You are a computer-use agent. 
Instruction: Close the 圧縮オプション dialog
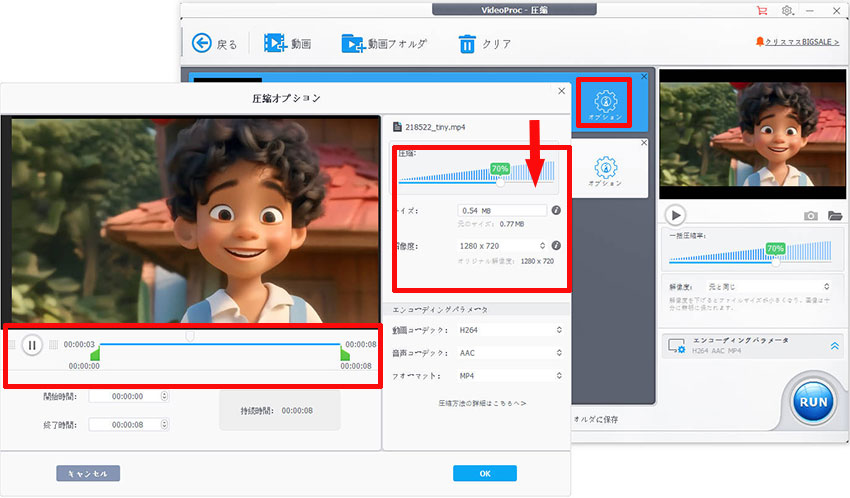tap(562, 91)
